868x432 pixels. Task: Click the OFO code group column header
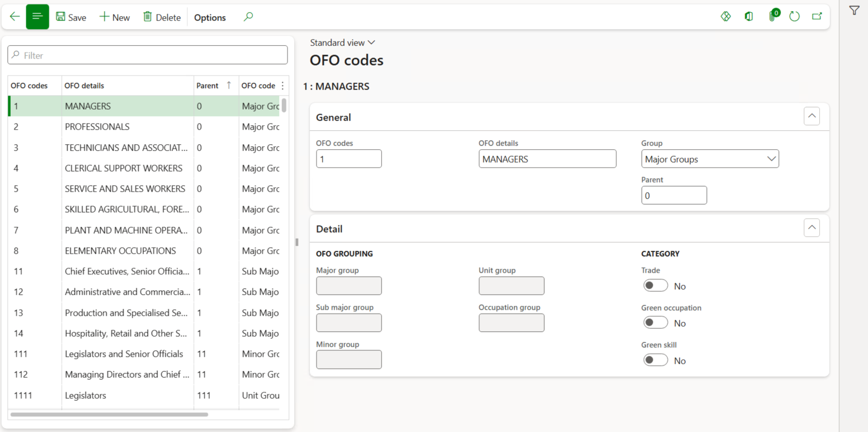258,86
